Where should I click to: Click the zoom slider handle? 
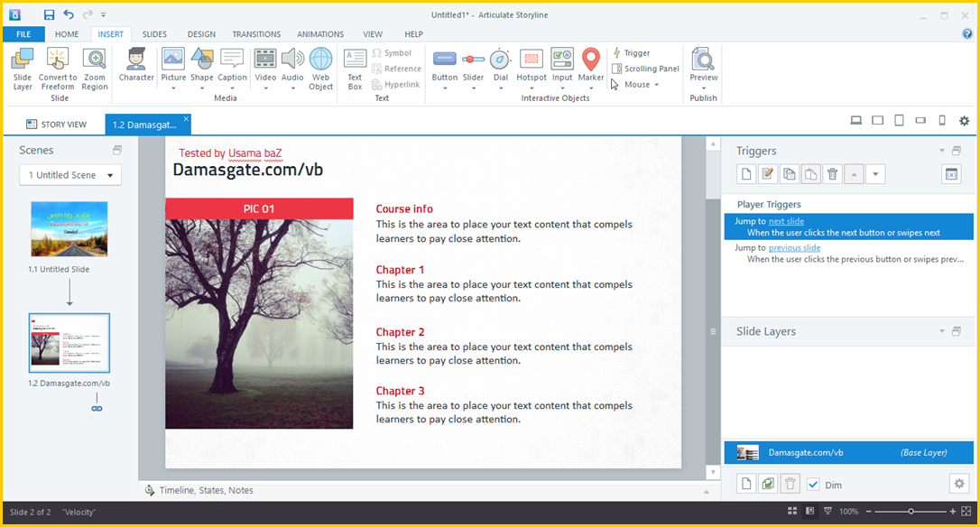911,512
